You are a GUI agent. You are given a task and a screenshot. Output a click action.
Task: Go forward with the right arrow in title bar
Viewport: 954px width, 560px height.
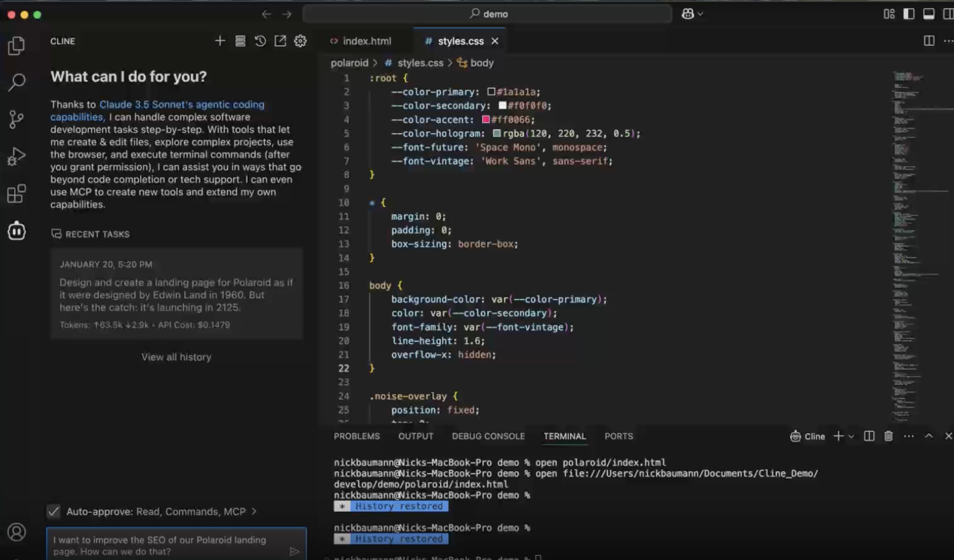pyautogui.click(x=287, y=14)
